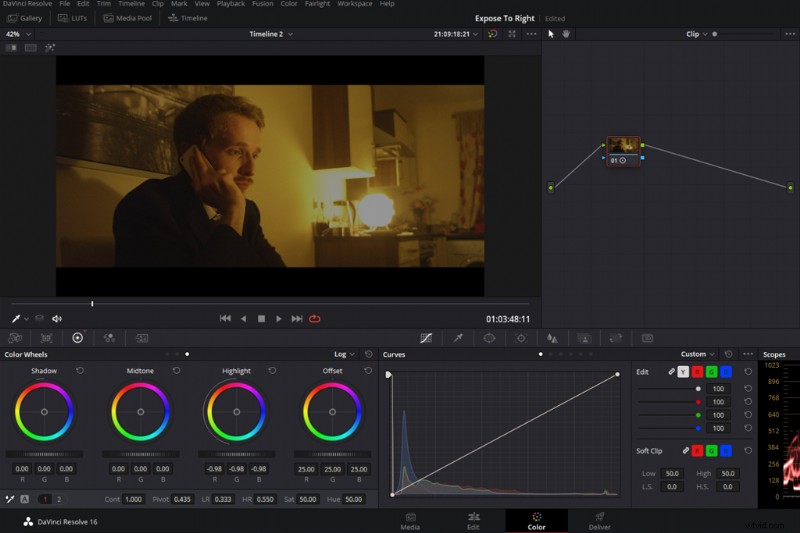Image resolution: width=800 pixels, height=533 pixels.
Task: Select the pointer arrow tool in node editor
Action: [551, 34]
